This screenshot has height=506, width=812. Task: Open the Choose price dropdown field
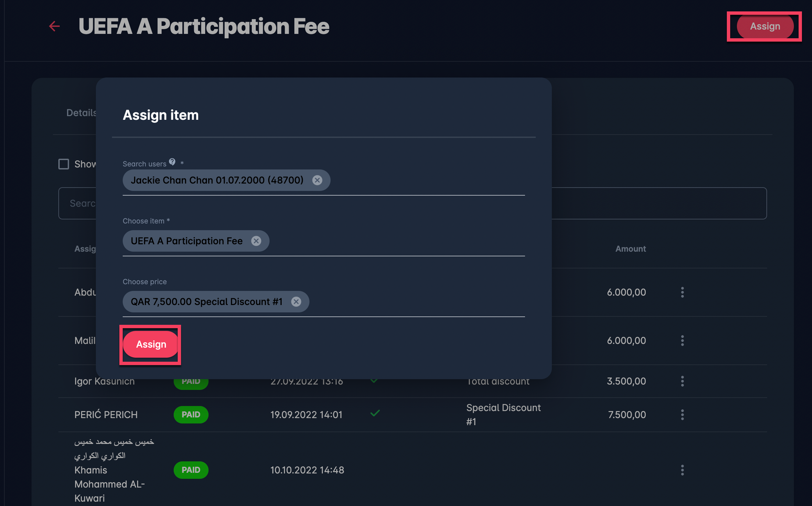[x=416, y=302]
